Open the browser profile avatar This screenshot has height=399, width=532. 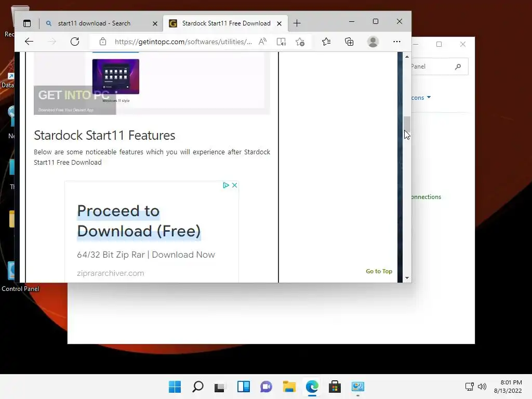pos(373,42)
